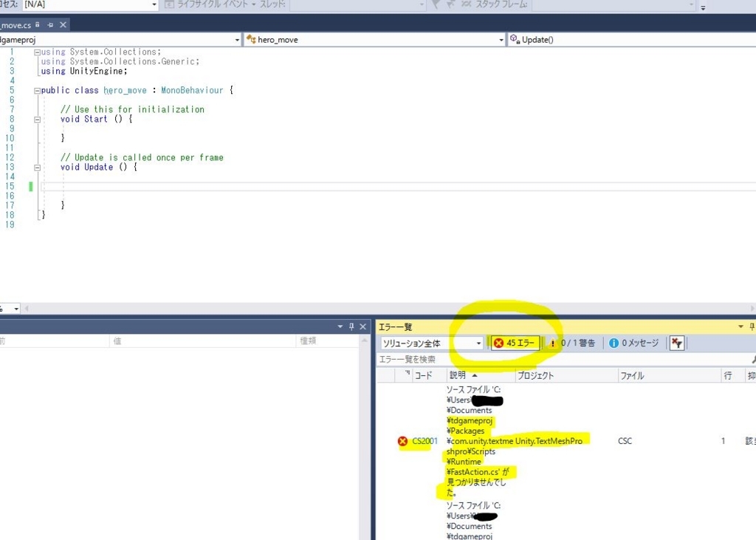
Task: Click the search magnifier in error list
Action: tap(752, 360)
